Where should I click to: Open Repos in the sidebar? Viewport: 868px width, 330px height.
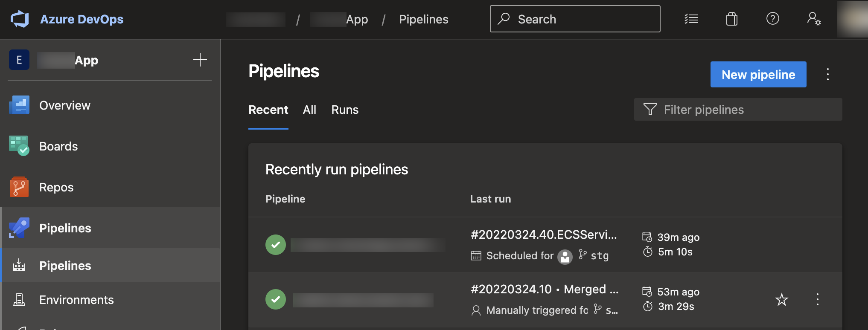(110, 187)
